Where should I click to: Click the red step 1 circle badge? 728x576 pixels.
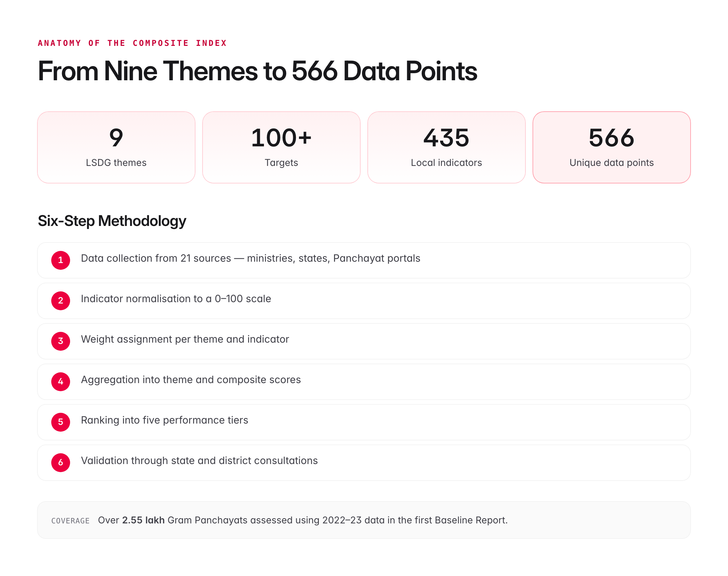click(61, 260)
